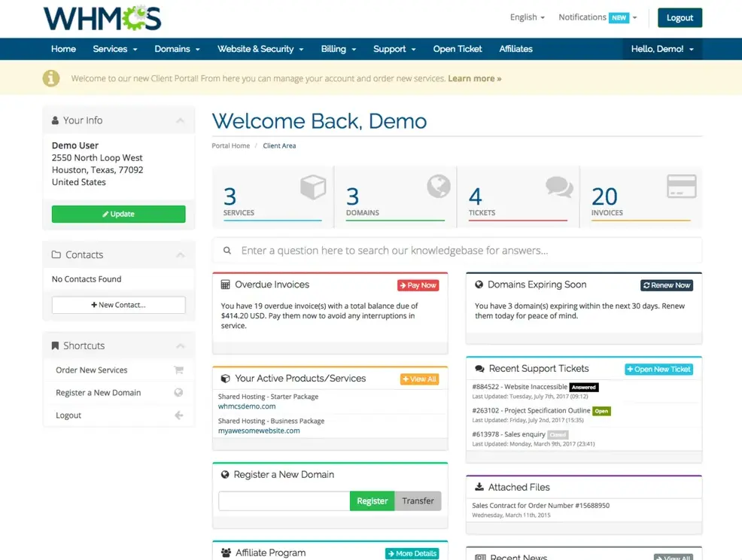Image resolution: width=742 pixels, height=560 pixels.
Task: Collapse the Your Info panel
Action: tap(180, 120)
